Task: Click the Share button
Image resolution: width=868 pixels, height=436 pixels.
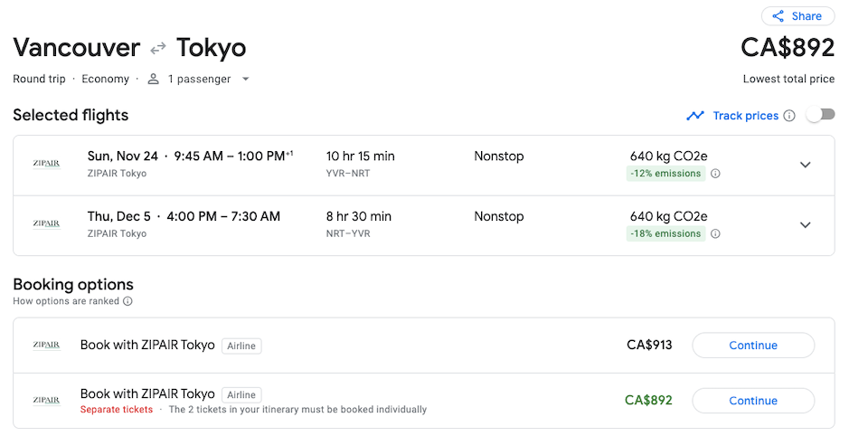Action: pyautogui.click(x=797, y=16)
